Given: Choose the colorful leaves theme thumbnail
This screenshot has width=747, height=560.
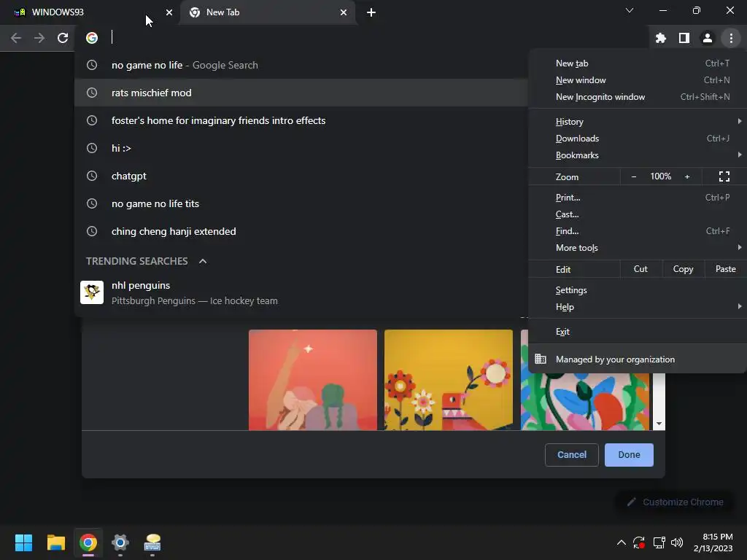Looking at the screenshot, I should point(585,402).
